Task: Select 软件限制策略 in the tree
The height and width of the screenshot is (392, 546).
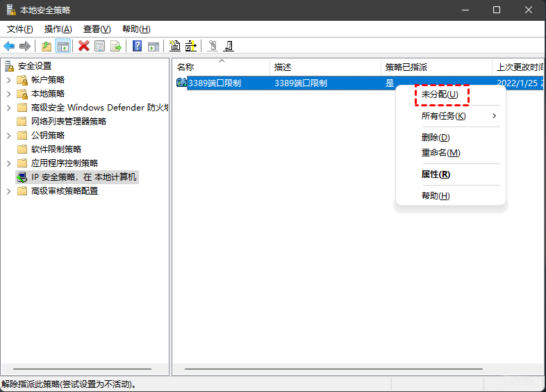Action: click(x=56, y=149)
